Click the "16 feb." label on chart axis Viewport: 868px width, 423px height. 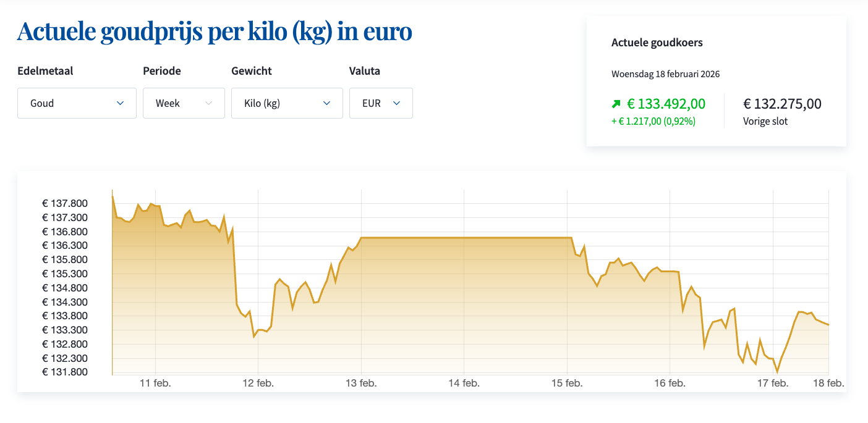point(670,383)
